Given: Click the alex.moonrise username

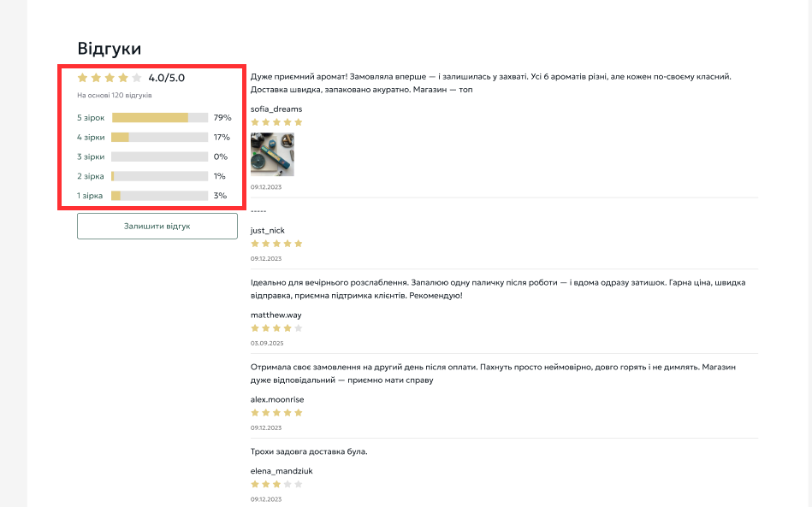Looking at the screenshot, I should [x=277, y=399].
